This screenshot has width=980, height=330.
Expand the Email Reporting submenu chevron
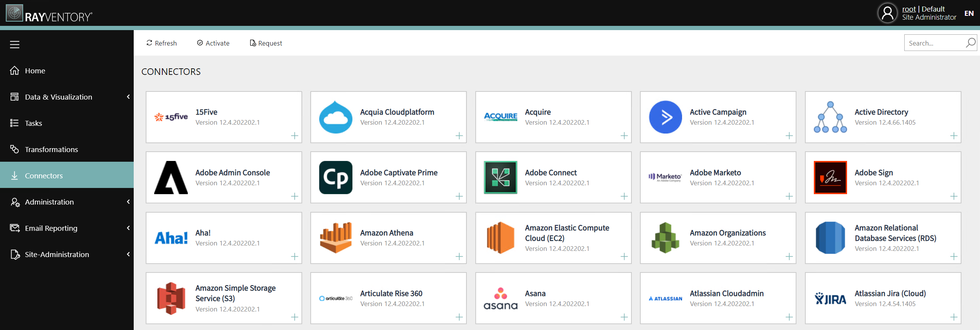coord(128,228)
